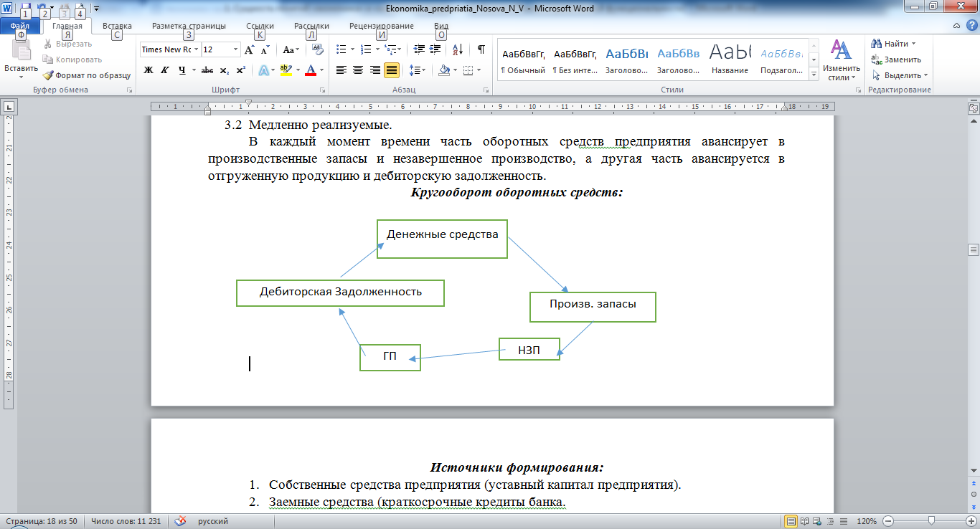Increase font size with grow font icon

[x=249, y=49]
